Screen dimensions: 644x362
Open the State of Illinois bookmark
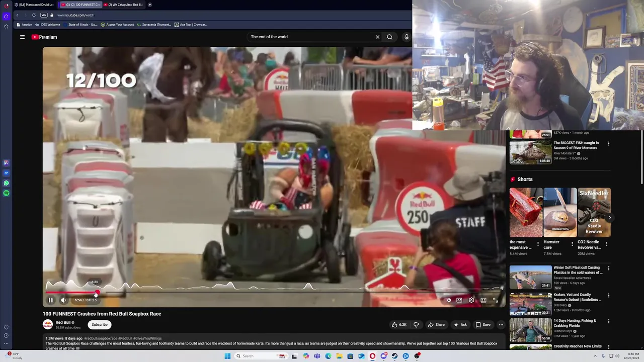pos(80,24)
